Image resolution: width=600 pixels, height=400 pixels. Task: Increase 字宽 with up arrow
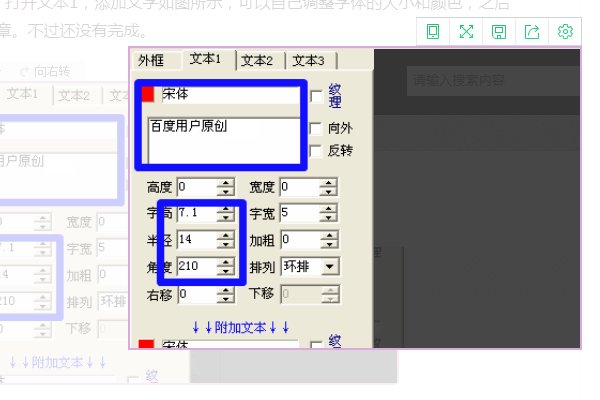click(x=329, y=209)
